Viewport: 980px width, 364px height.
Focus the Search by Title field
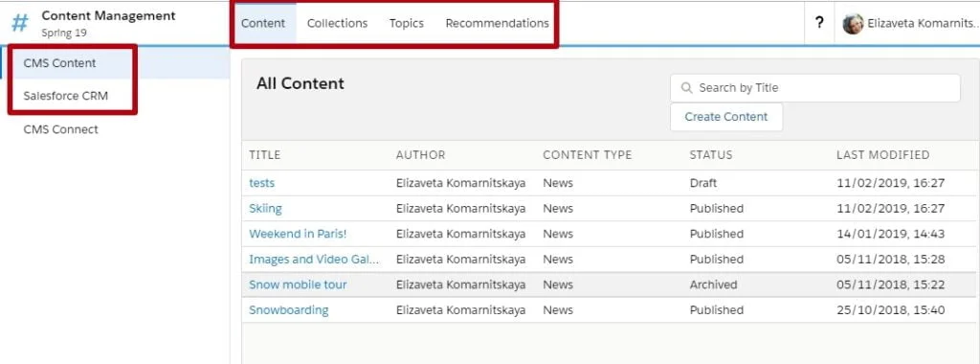point(815,88)
